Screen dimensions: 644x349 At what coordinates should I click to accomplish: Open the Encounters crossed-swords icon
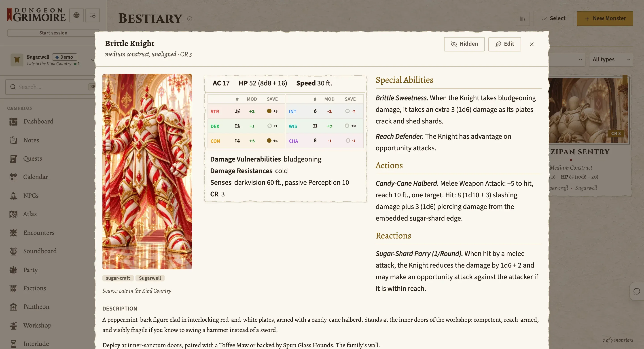[x=13, y=233]
